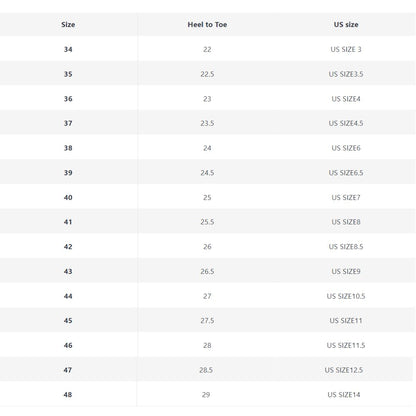Click the "US SIZE14" entry

344,395
